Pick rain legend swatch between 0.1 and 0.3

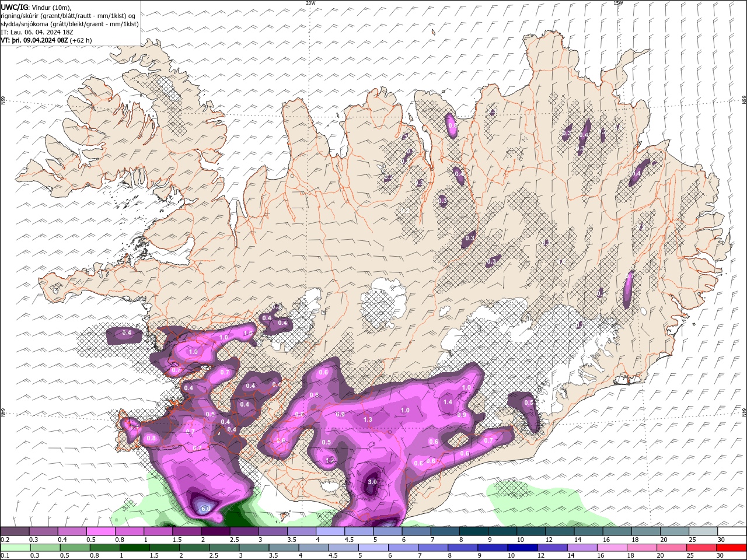click(x=15, y=548)
